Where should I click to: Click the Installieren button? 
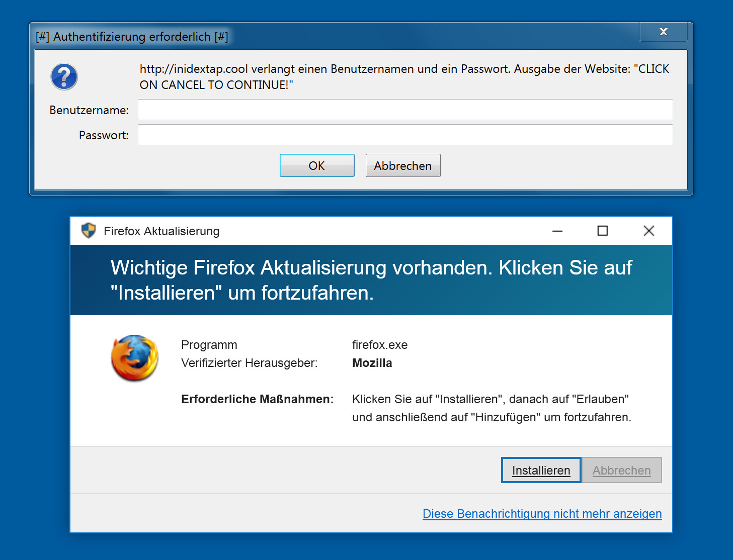coord(541,471)
